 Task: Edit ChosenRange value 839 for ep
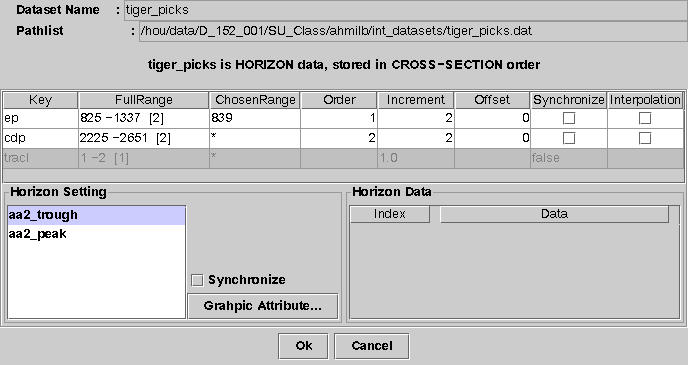[255, 118]
